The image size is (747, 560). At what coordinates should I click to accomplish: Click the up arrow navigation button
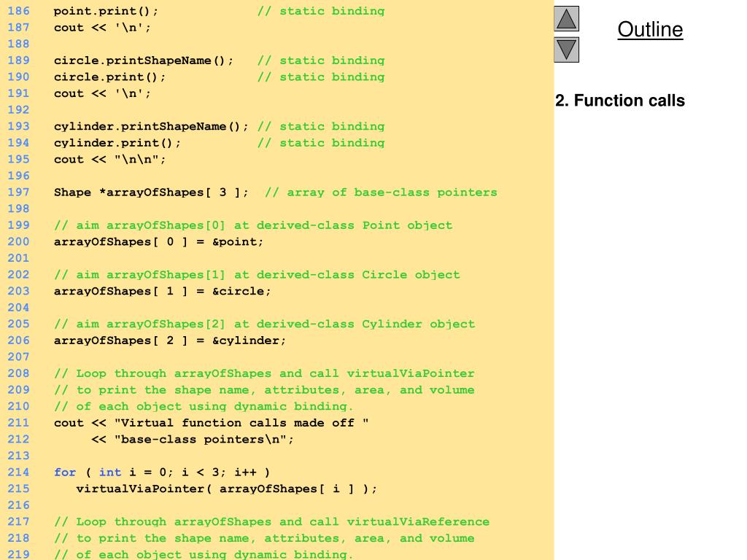pos(566,18)
